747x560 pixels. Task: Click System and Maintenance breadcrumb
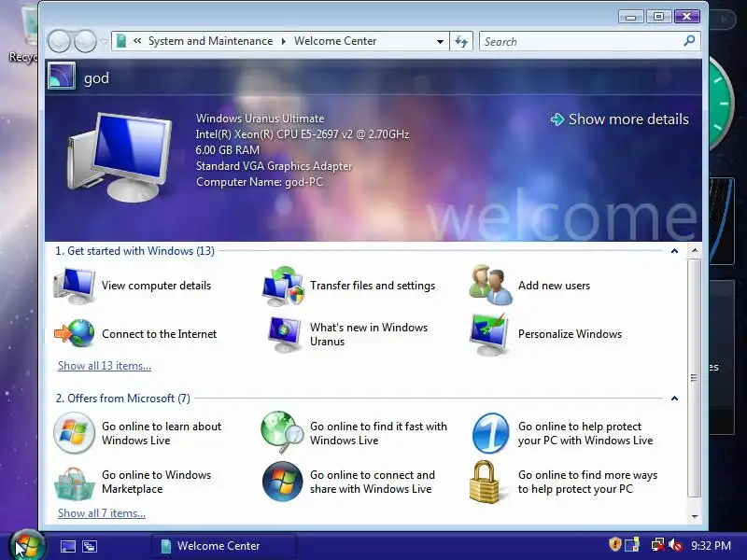pyautogui.click(x=211, y=41)
